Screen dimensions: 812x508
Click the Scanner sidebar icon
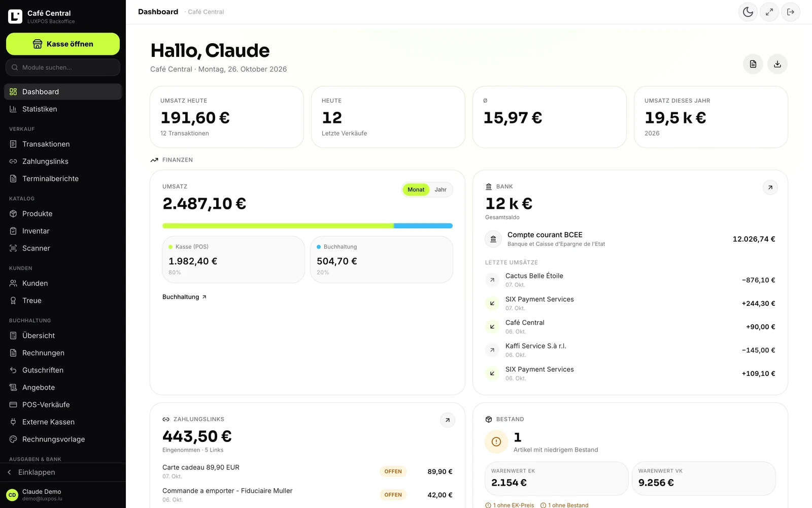13,248
